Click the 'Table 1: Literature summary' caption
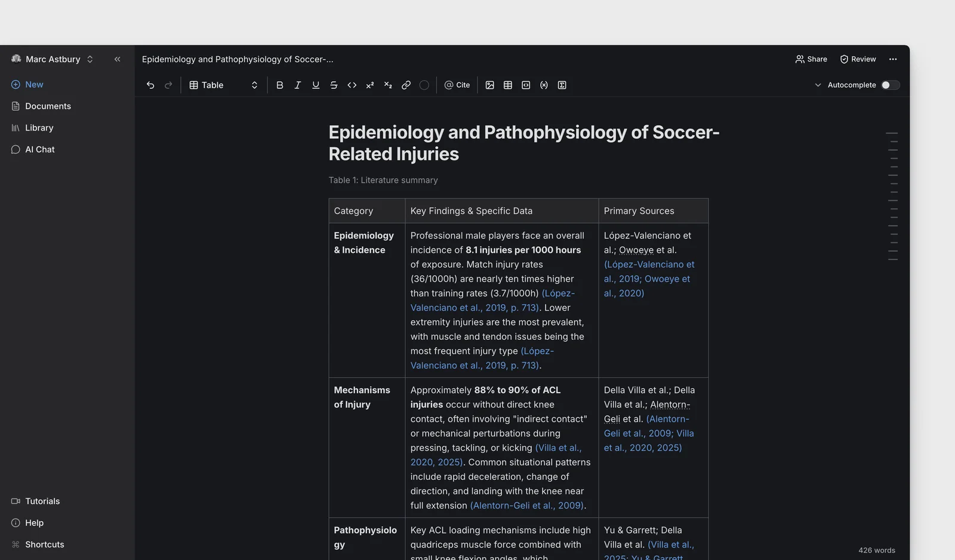 click(383, 180)
